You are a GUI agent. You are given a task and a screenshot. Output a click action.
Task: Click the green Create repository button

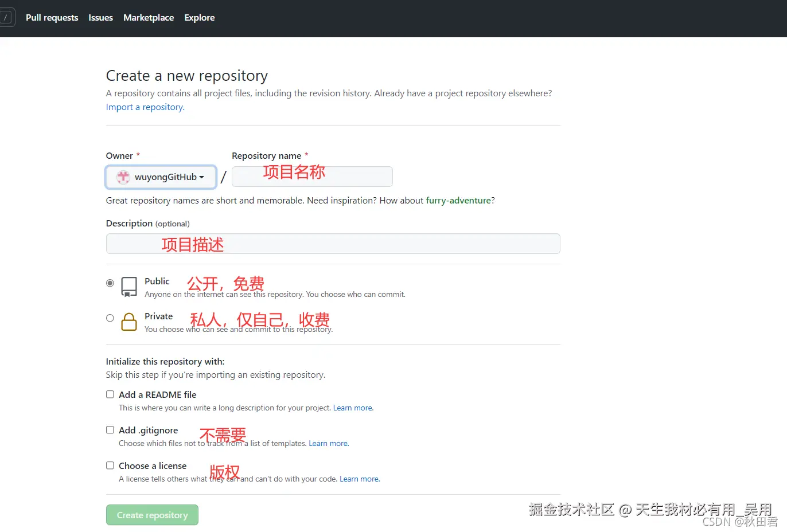click(152, 515)
